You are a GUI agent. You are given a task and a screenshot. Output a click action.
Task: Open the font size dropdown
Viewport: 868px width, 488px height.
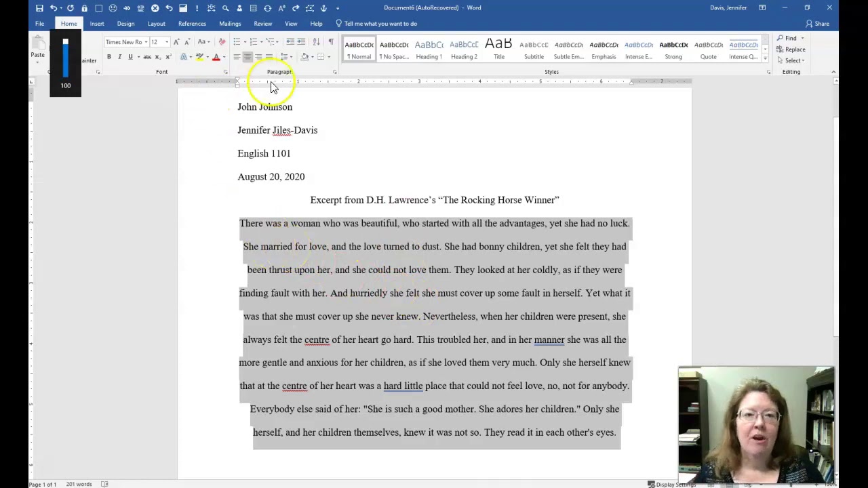(167, 42)
